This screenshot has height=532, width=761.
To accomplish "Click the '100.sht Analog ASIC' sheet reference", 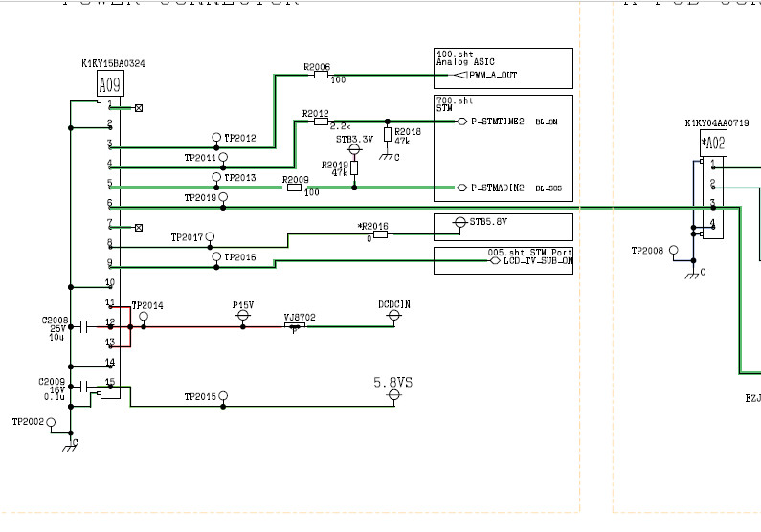I will [x=465, y=58].
